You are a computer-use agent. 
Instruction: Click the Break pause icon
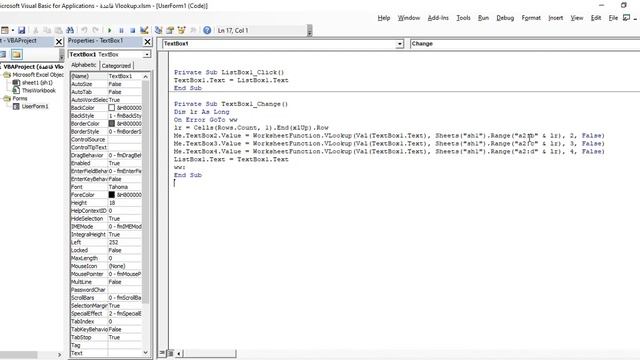click(121, 30)
